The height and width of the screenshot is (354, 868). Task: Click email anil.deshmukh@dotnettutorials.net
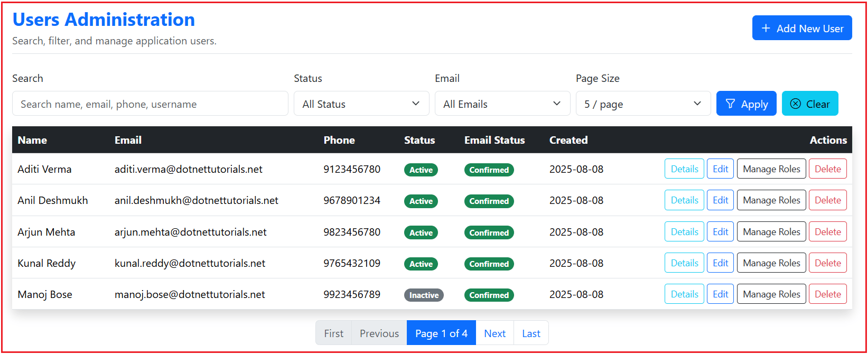[197, 200]
